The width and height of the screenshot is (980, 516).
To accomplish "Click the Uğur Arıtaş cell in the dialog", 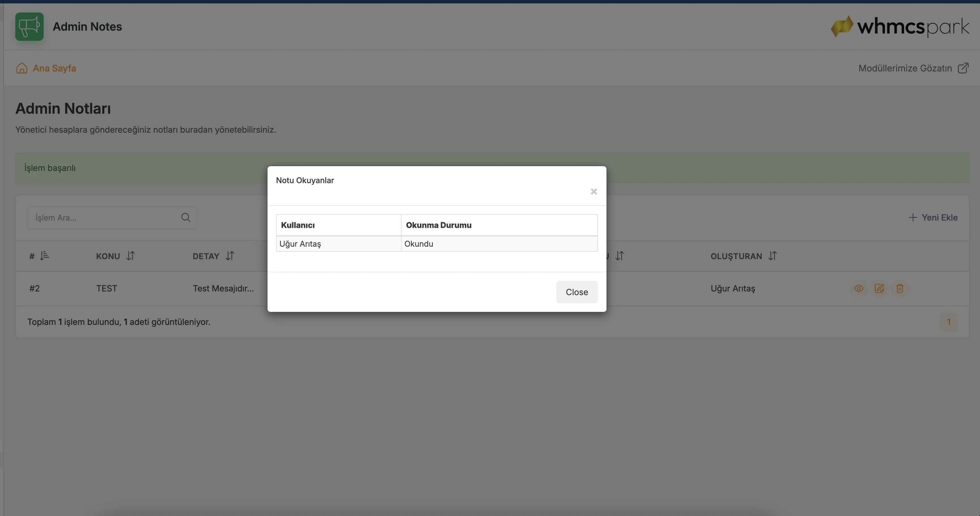I will pos(339,244).
